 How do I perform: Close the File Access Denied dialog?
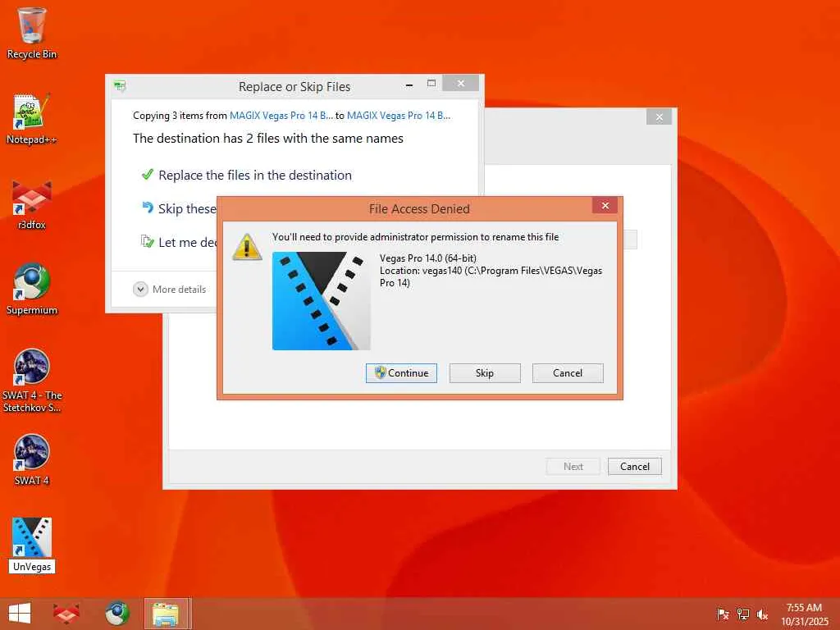(605, 206)
